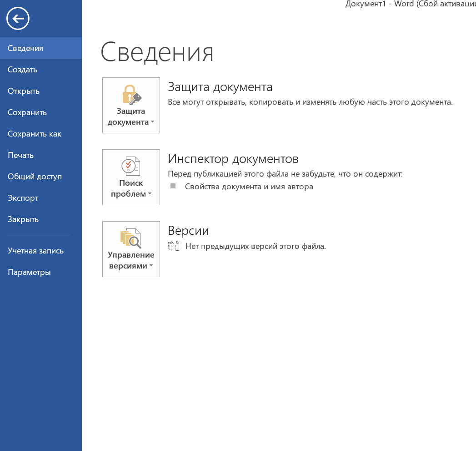The width and height of the screenshot is (476, 451).
Task: Click 'Перед публикацией этого файла' description text
Action: click(286, 174)
